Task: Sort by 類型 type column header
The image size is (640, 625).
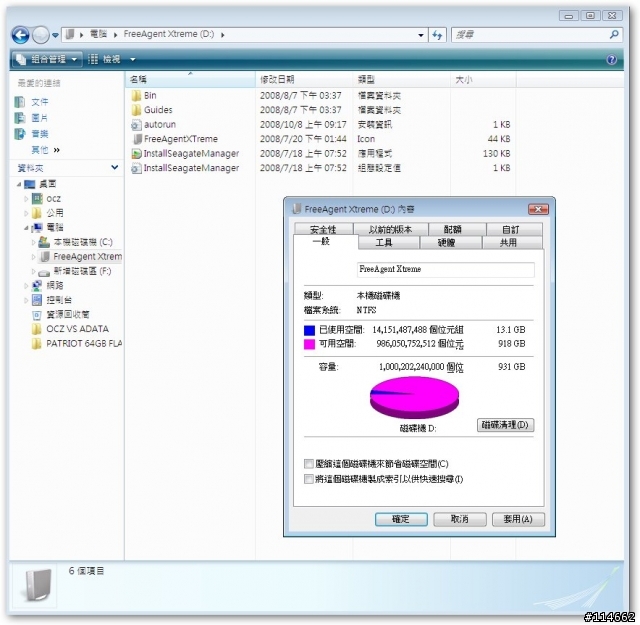Action: point(402,80)
